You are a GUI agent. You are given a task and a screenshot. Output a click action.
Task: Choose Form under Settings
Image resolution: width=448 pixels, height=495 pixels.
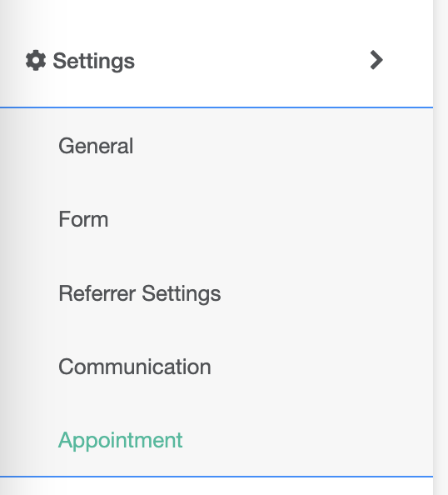click(83, 219)
